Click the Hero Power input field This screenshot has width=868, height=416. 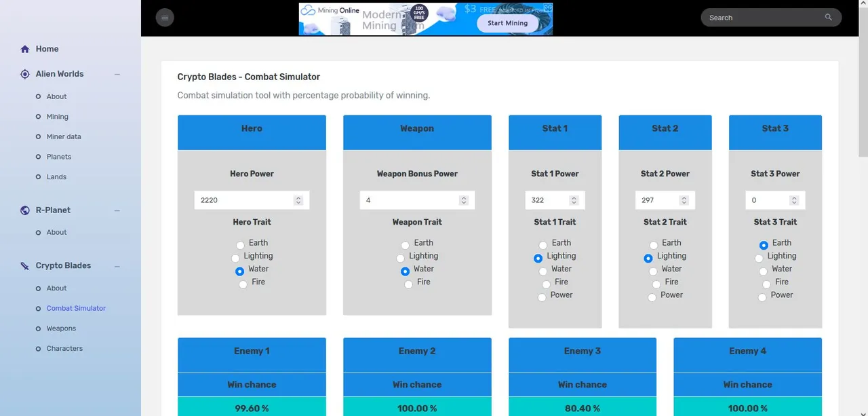[252, 200]
